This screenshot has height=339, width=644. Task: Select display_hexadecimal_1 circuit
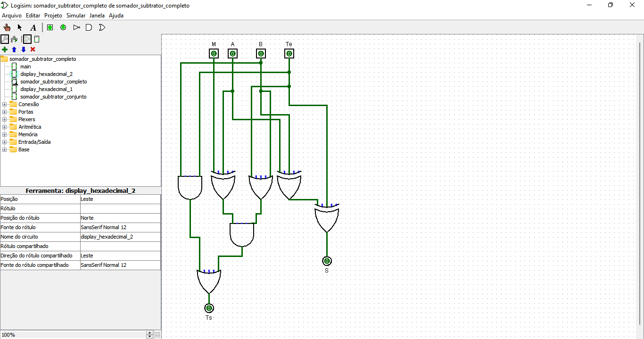[46, 89]
